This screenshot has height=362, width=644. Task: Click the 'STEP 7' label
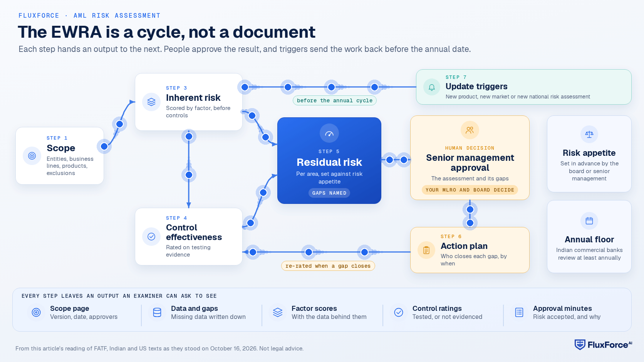coord(456,77)
